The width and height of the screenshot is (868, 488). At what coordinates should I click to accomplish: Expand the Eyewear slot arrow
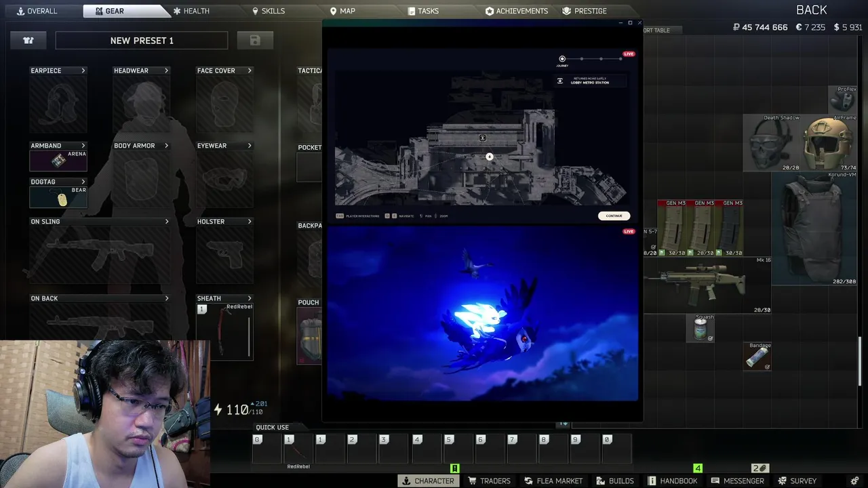click(250, 146)
